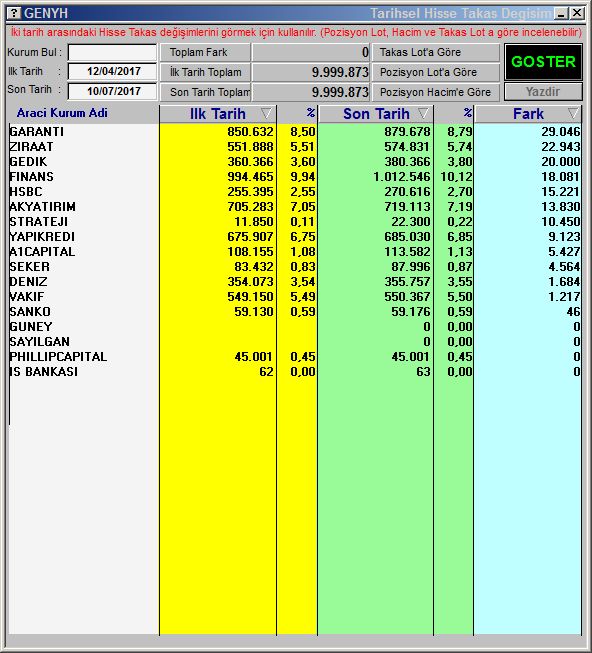Click Fark value 29.046
This screenshot has height=653, width=592.
[x=560, y=132]
